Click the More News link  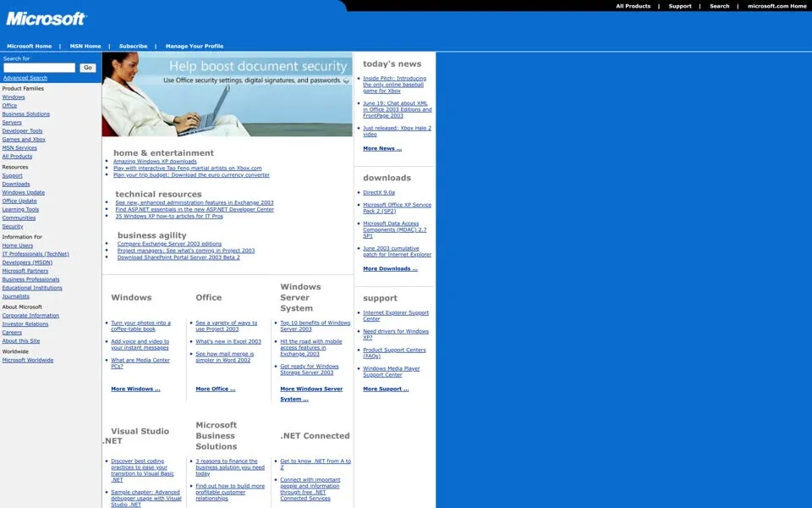pos(382,148)
